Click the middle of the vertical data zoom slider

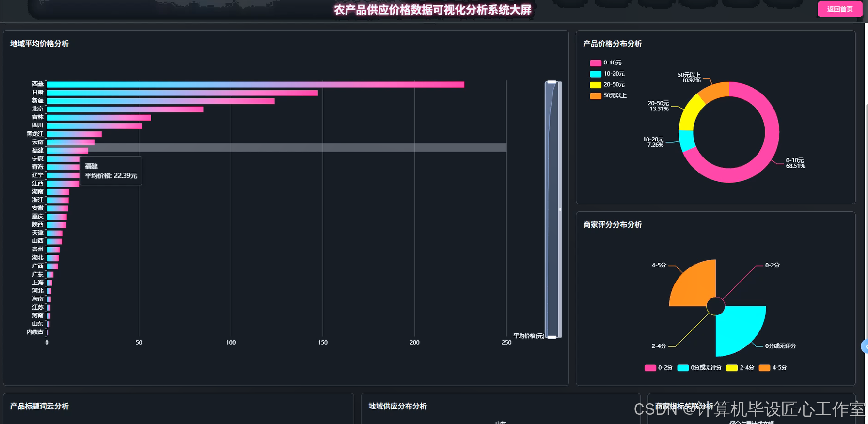click(552, 210)
